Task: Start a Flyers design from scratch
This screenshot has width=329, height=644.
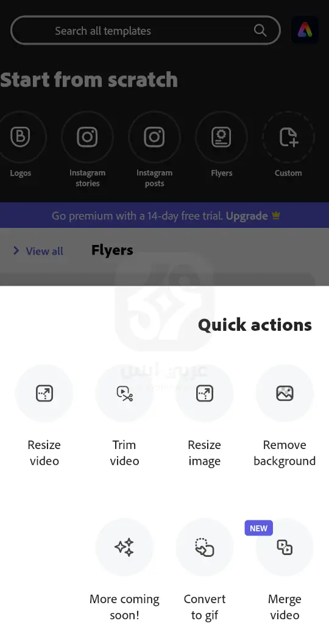Action: (x=221, y=136)
